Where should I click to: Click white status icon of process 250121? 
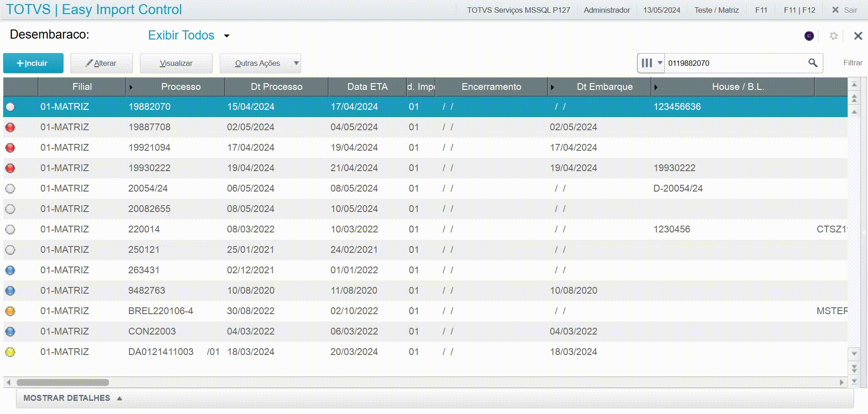click(10, 250)
